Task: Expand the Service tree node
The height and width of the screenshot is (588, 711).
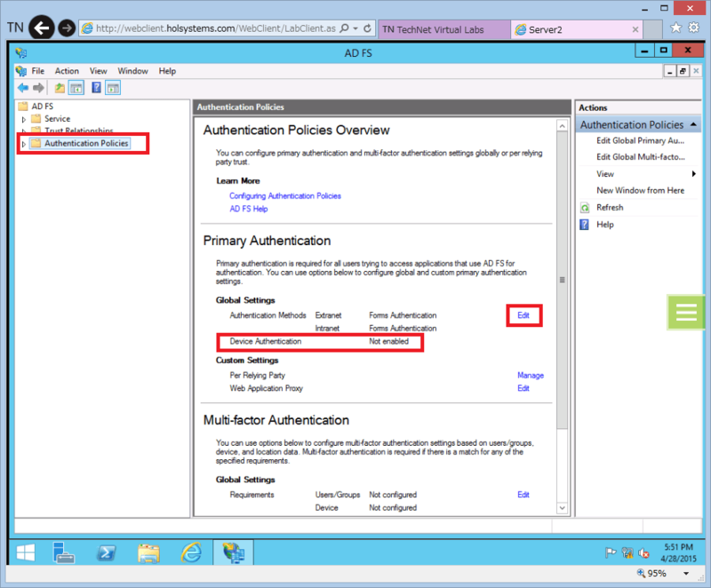Action: click(x=24, y=120)
